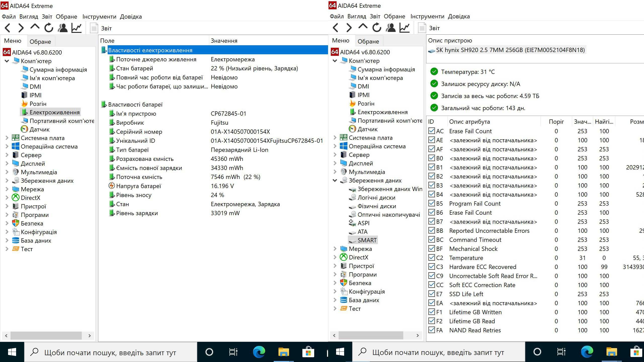Click Поріг column header
Viewport: 644px width, 362px height.
[x=556, y=122]
